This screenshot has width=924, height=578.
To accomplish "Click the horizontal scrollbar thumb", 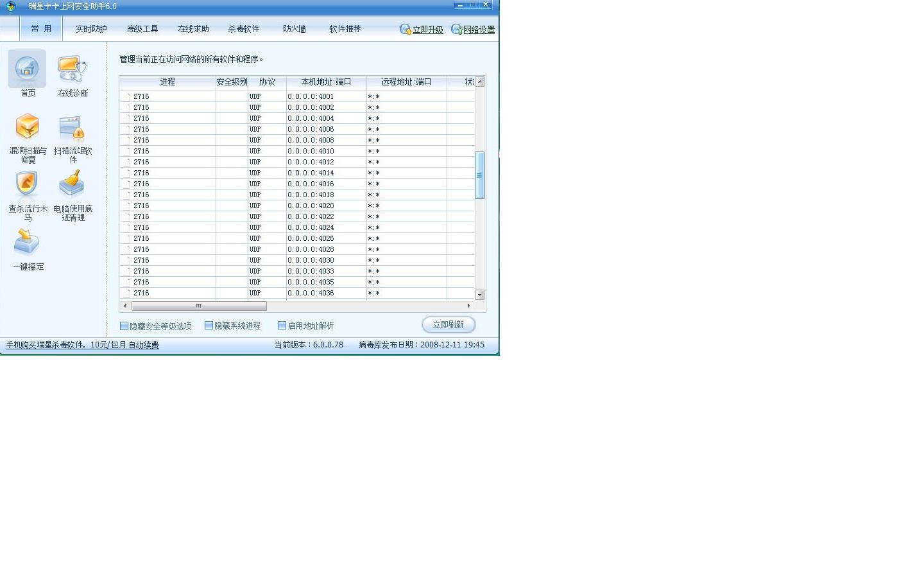I will [199, 306].
